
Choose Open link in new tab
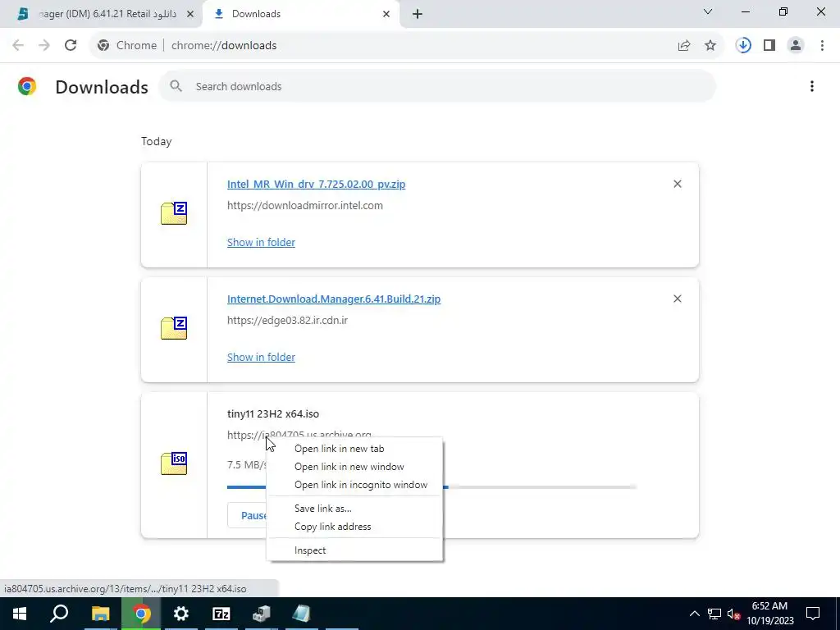pos(354,449)
